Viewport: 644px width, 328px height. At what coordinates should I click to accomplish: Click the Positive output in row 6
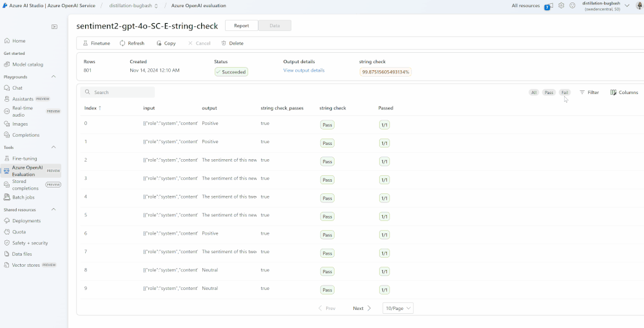(x=210, y=233)
